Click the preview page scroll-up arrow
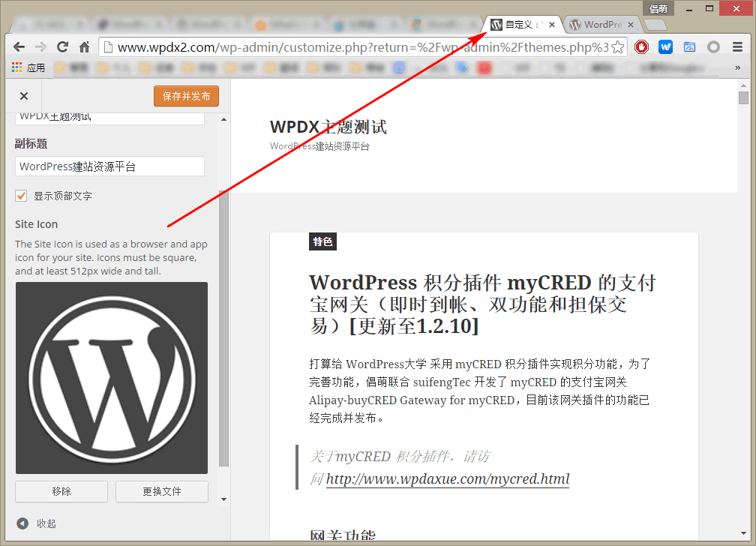 [x=743, y=85]
